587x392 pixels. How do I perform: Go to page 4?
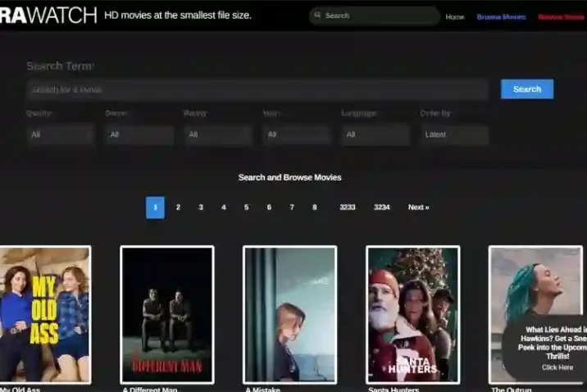point(224,207)
